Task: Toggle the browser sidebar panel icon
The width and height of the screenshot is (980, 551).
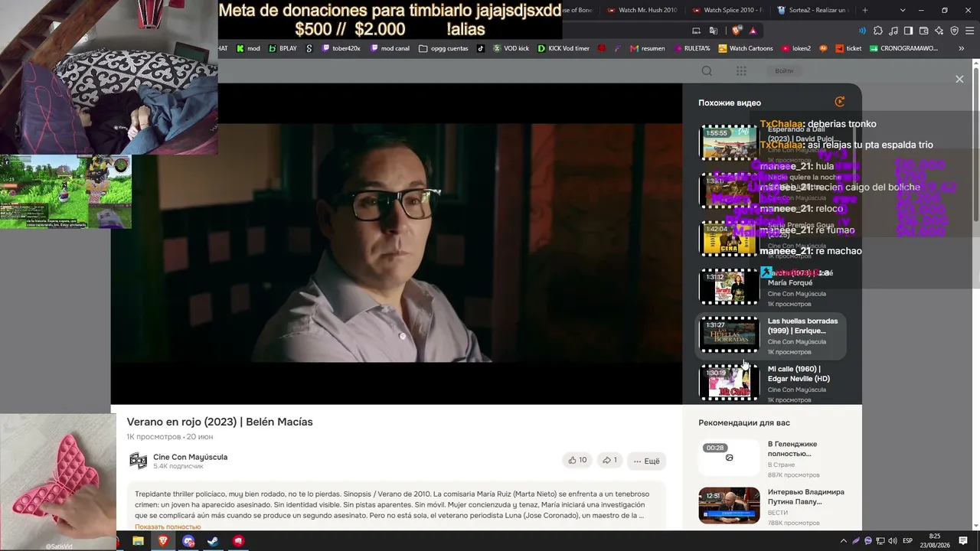Action: (908, 31)
